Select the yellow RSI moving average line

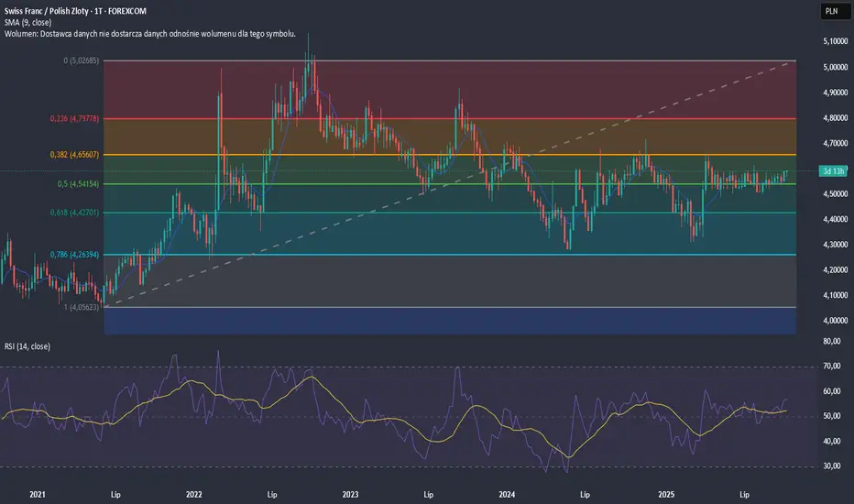[x=312, y=378]
